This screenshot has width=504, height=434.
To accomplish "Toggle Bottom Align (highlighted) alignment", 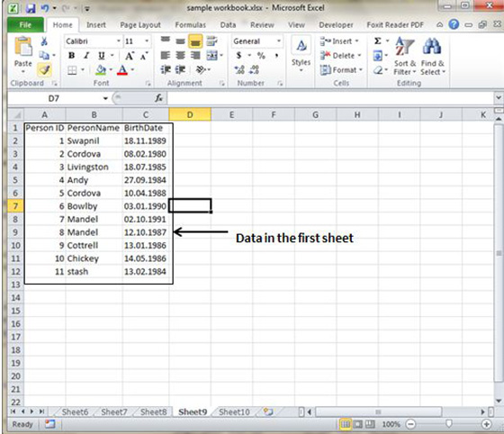I will click(195, 41).
